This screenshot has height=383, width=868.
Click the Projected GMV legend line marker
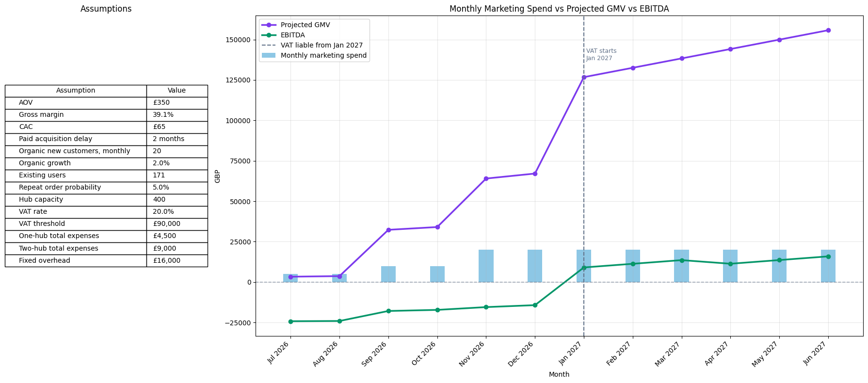[x=269, y=25]
